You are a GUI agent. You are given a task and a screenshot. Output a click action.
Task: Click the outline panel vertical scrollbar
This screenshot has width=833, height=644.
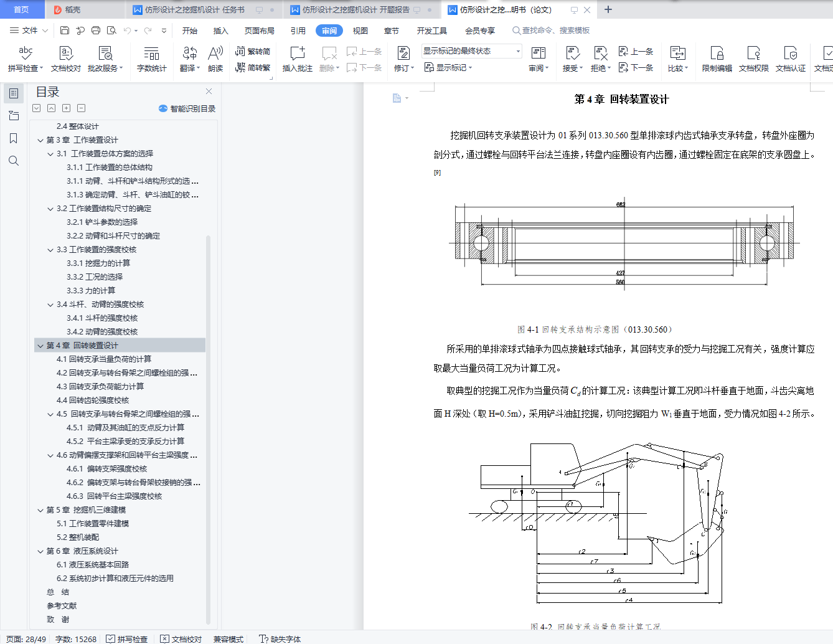pyautogui.click(x=209, y=430)
